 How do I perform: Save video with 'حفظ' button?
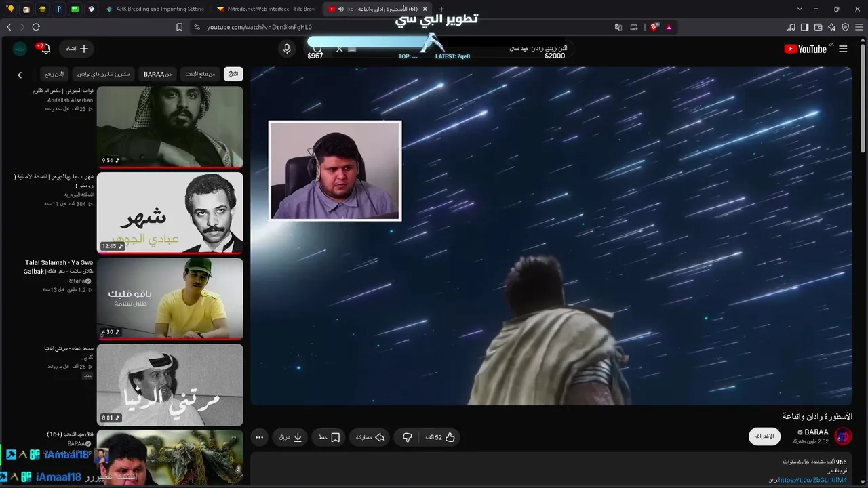tap(330, 437)
